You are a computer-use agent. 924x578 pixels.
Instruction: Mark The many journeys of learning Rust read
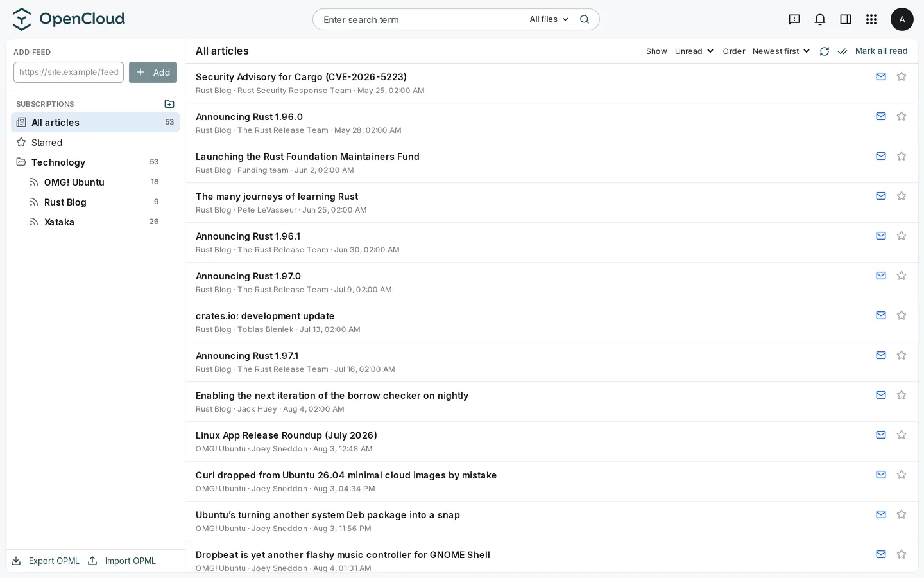[x=881, y=196]
